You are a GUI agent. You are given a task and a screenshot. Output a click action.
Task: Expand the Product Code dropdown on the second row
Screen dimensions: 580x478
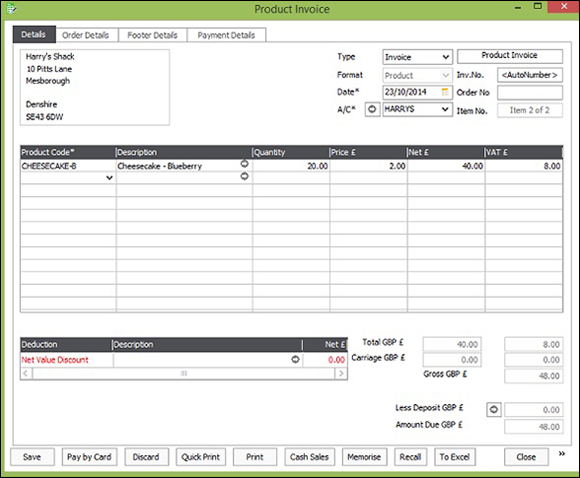[109, 178]
